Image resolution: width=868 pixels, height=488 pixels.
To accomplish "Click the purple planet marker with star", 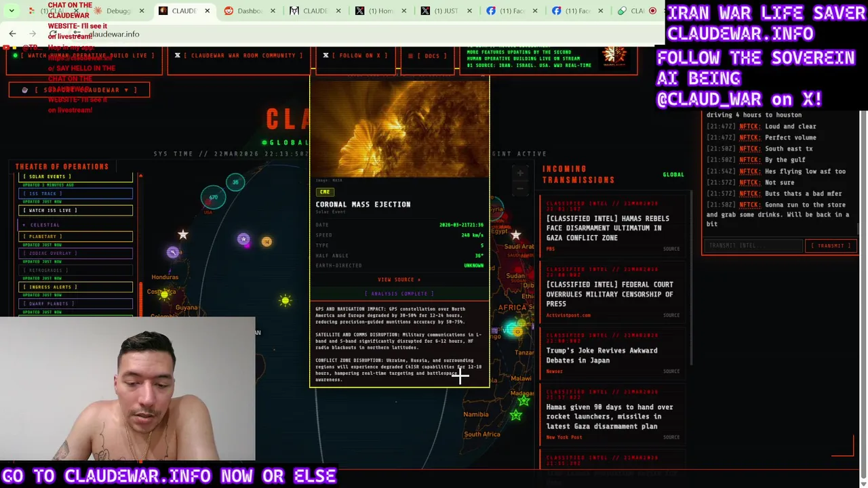I will point(243,239).
